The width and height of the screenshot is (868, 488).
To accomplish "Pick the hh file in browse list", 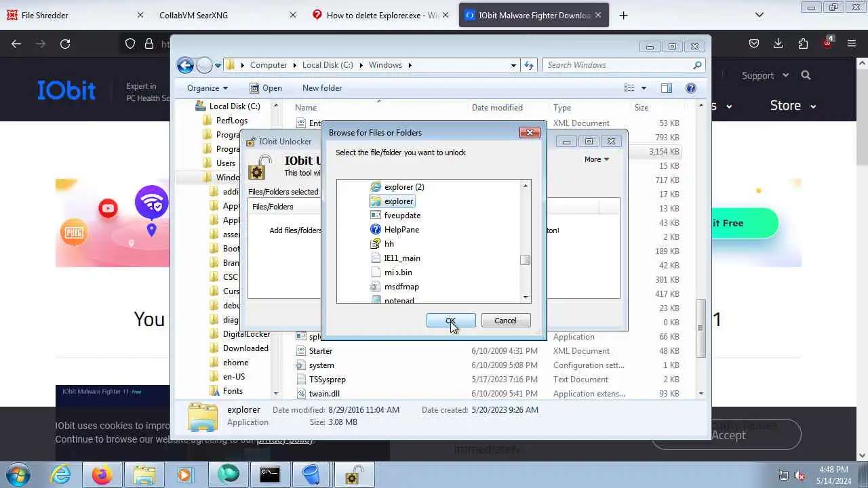I will click(x=389, y=244).
